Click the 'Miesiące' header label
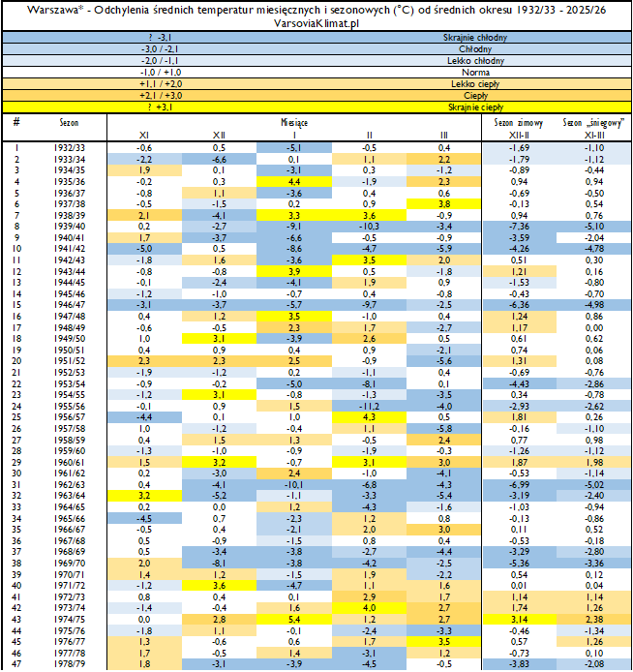Screen dimensions: 633x672 [293, 124]
